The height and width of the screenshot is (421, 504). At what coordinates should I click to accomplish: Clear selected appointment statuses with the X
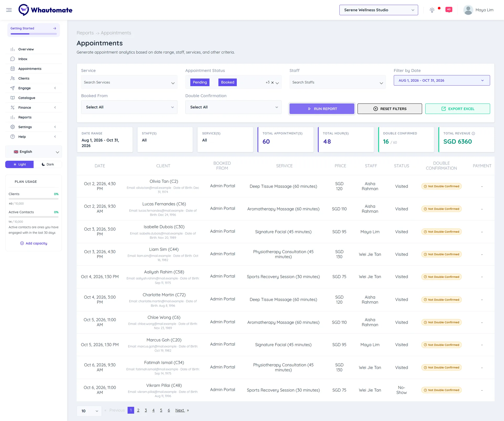(x=272, y=82)
